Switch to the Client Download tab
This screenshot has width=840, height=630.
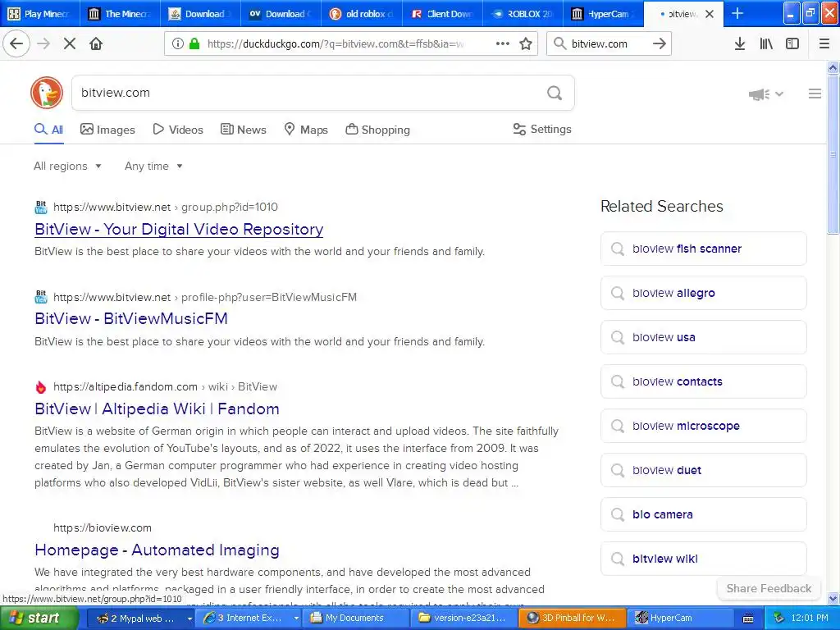442,14
